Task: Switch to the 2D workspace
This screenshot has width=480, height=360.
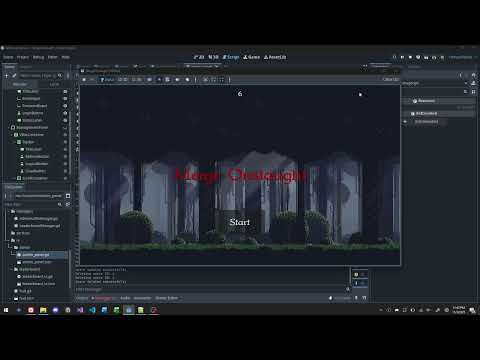Action: coord(199,57)
